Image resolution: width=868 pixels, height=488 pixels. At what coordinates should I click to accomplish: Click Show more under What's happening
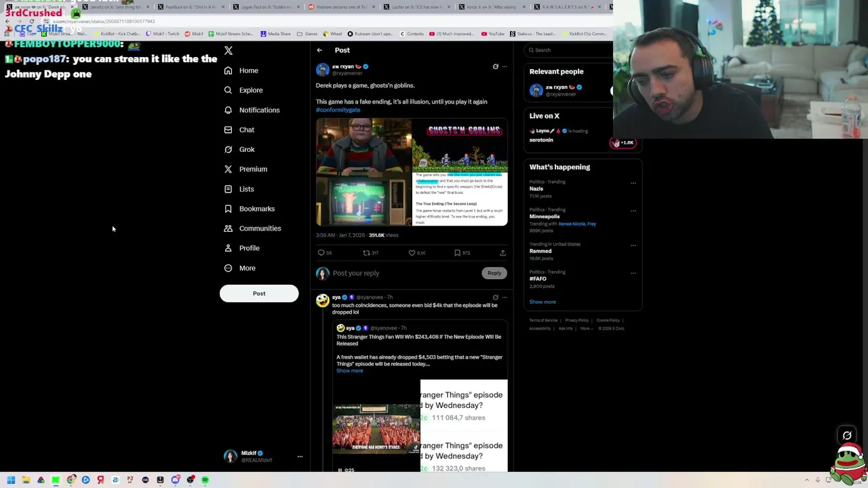pyautogui.click(x=542, y=302)
